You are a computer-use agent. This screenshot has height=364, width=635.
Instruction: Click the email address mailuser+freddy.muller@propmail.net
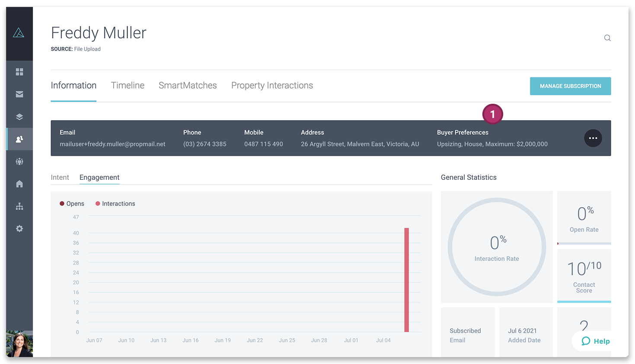pyautogui.click(x=112, y=144)
